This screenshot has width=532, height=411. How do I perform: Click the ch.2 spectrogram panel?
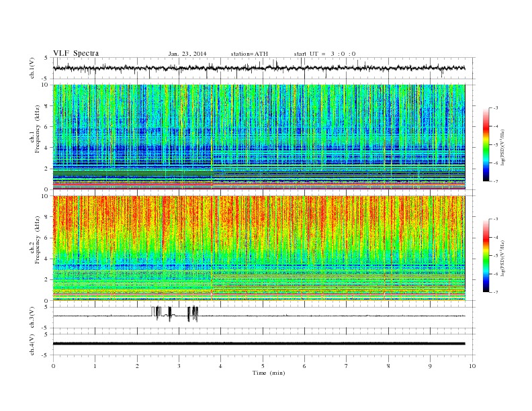pos(259,248)
